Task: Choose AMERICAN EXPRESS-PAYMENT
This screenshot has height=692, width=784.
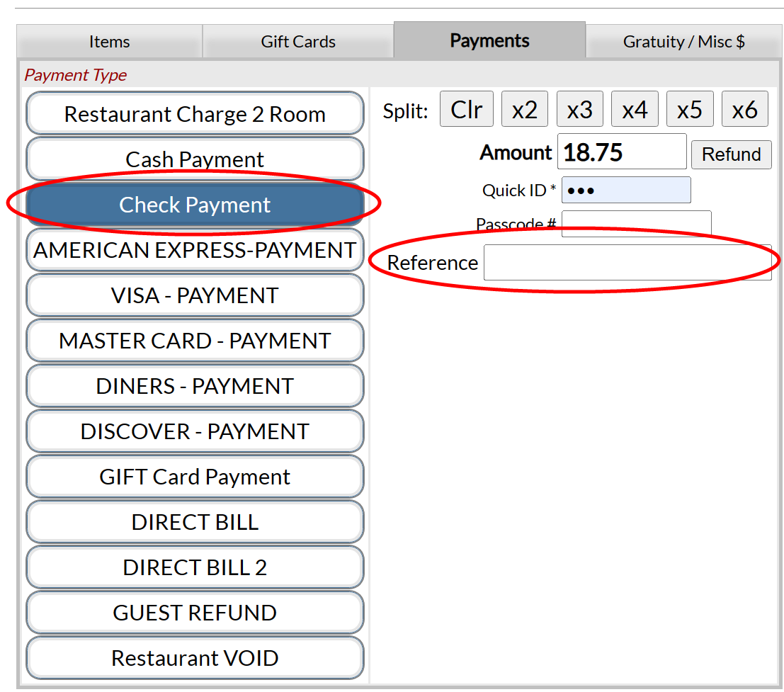Action: [x=195, y=250]
